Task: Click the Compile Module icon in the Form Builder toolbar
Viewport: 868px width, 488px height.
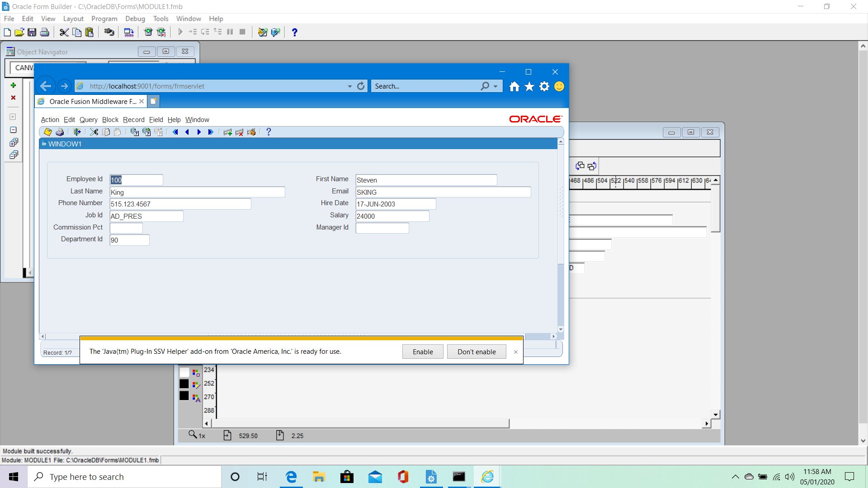Action: tap(129, 32)
